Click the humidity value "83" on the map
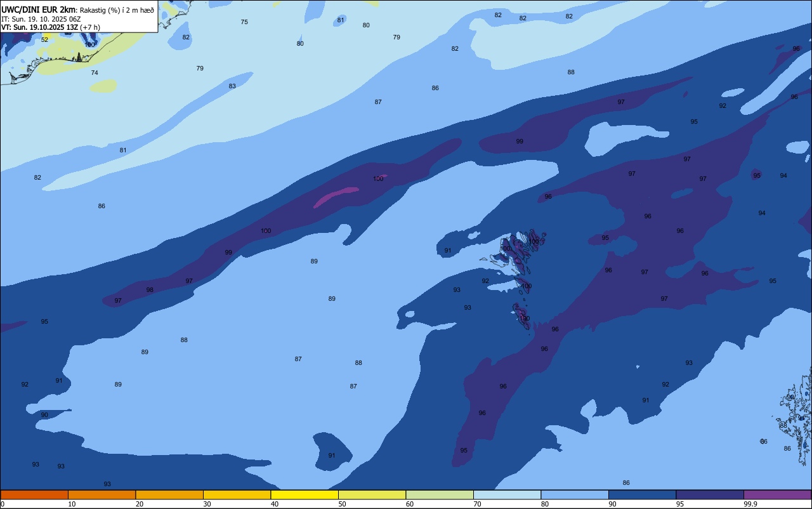 pyautogui.click(x=232, y=86)
